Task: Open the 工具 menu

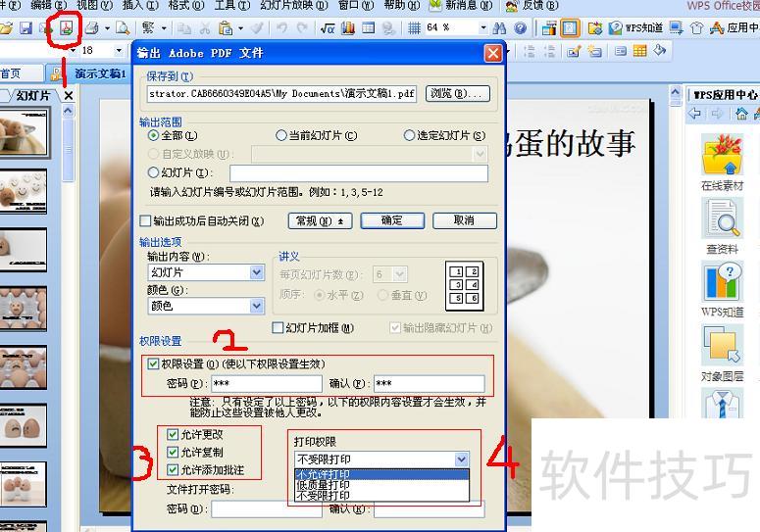Action: (x=232, y=5)
